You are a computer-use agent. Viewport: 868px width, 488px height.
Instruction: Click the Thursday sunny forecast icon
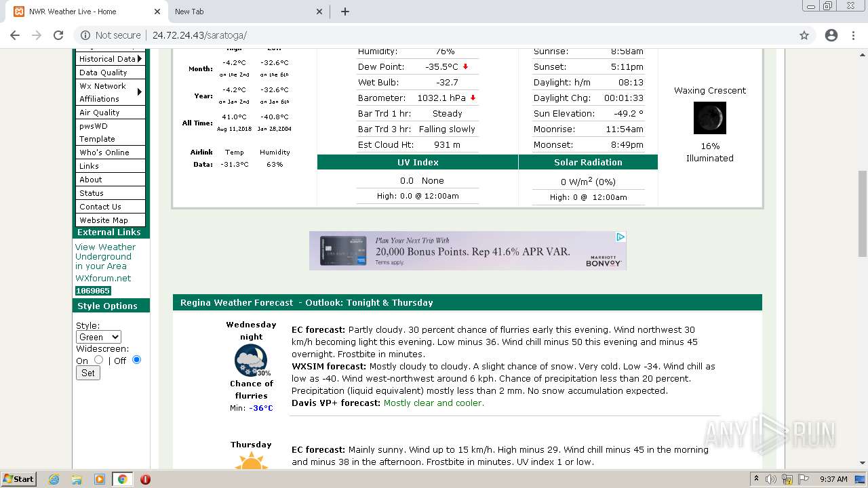point(251,461)
